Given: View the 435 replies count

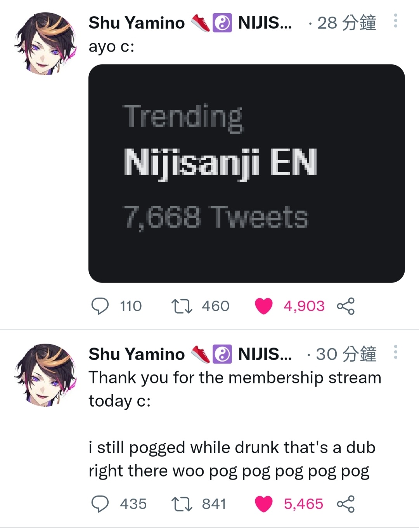Looking at the screenshot, I should pos(133,504).
